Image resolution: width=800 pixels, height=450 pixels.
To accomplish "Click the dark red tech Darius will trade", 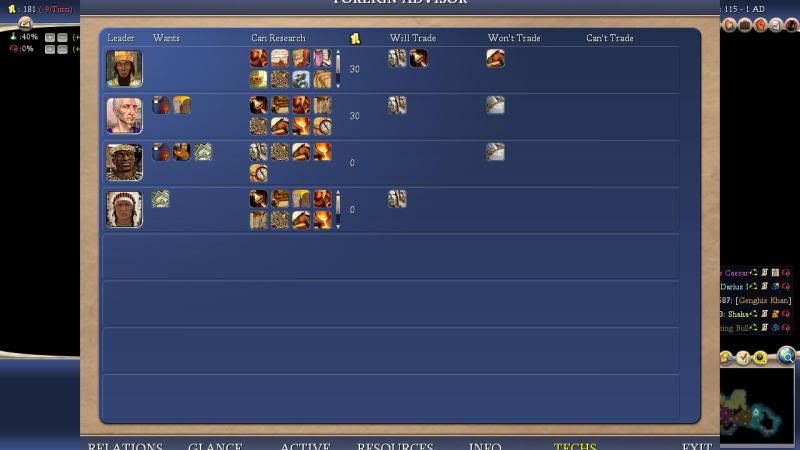I will tap(418, 58).
